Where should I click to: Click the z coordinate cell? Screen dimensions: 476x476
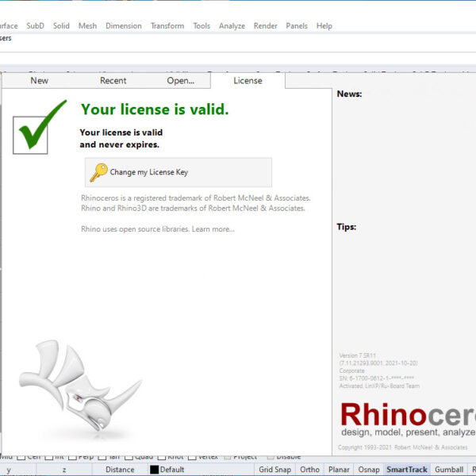pos(64,470)
